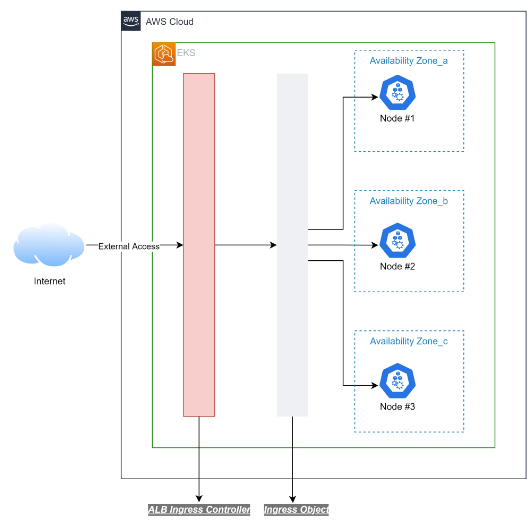
Task: Select the EKS label text
Action: 186,53
